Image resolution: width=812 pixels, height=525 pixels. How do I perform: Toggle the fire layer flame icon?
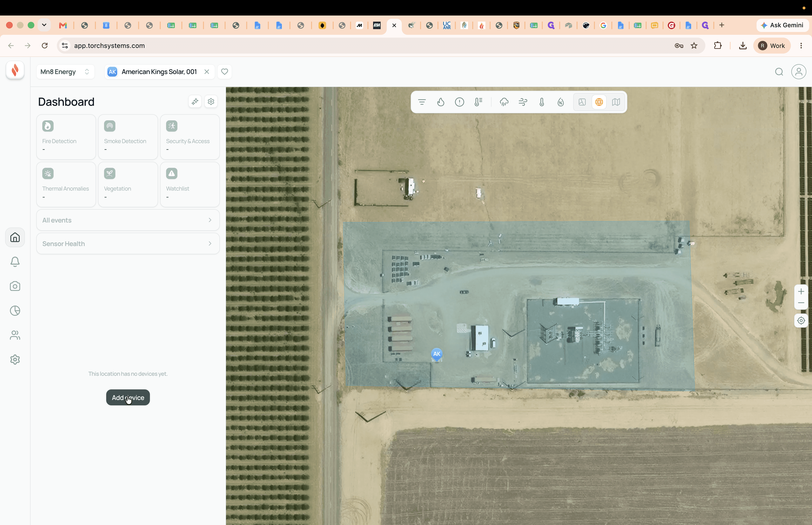tap(441, 102)
